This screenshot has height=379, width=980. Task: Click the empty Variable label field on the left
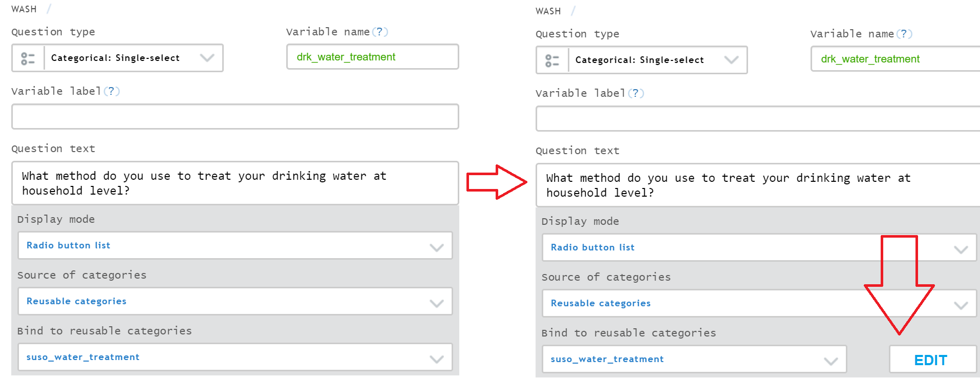tap(235, 117)
